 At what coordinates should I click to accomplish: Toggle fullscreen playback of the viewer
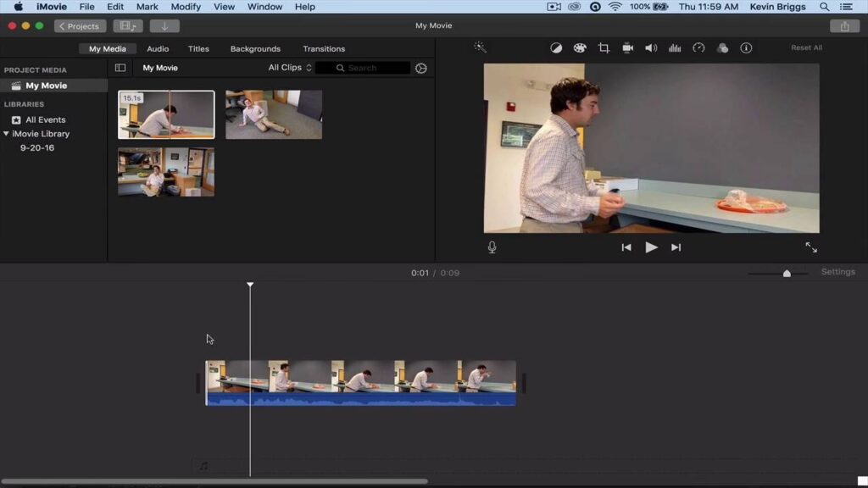click(x=811, y=247)
